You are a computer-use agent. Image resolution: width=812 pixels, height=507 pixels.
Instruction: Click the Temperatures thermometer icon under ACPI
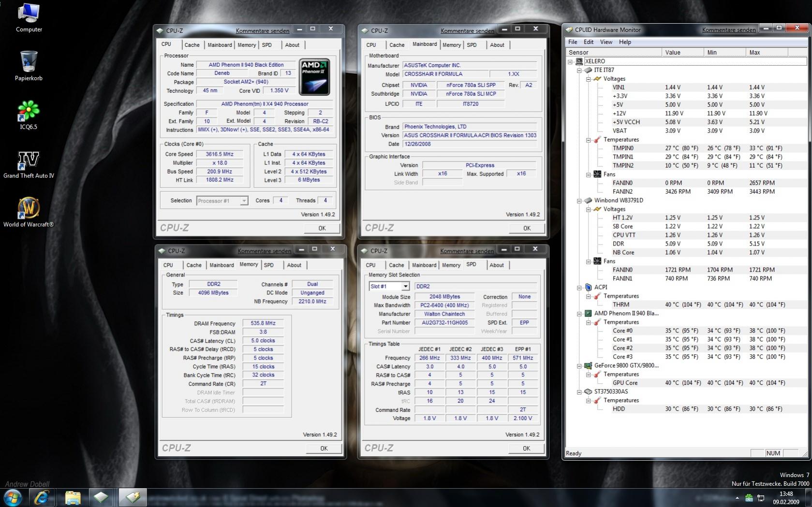[x=597, y=296]
